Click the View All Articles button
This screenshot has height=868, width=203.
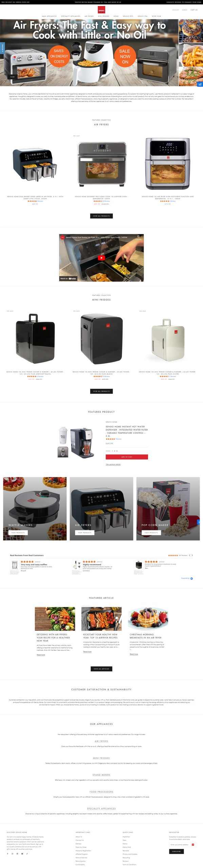tap(101, 669)
